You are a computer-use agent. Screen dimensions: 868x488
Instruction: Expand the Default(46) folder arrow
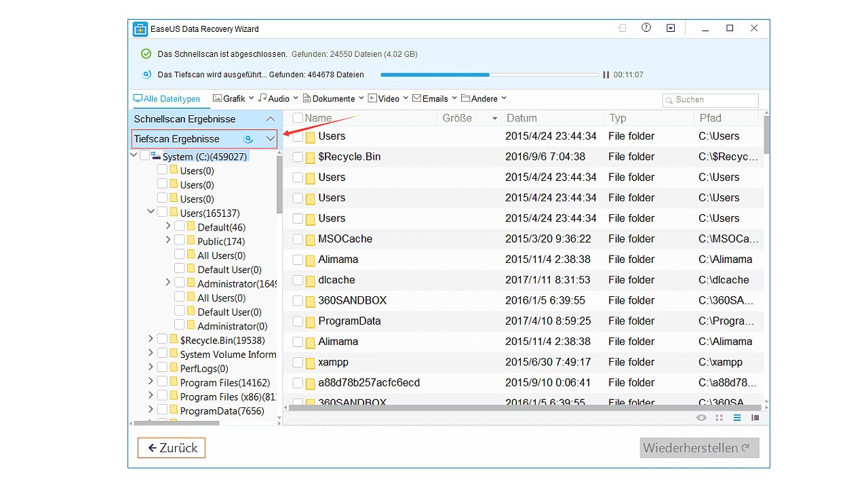168,226
